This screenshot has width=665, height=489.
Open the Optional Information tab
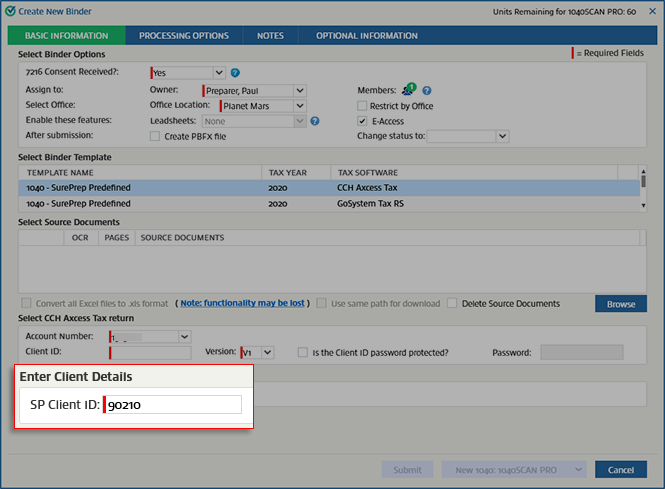click(367, 36)
